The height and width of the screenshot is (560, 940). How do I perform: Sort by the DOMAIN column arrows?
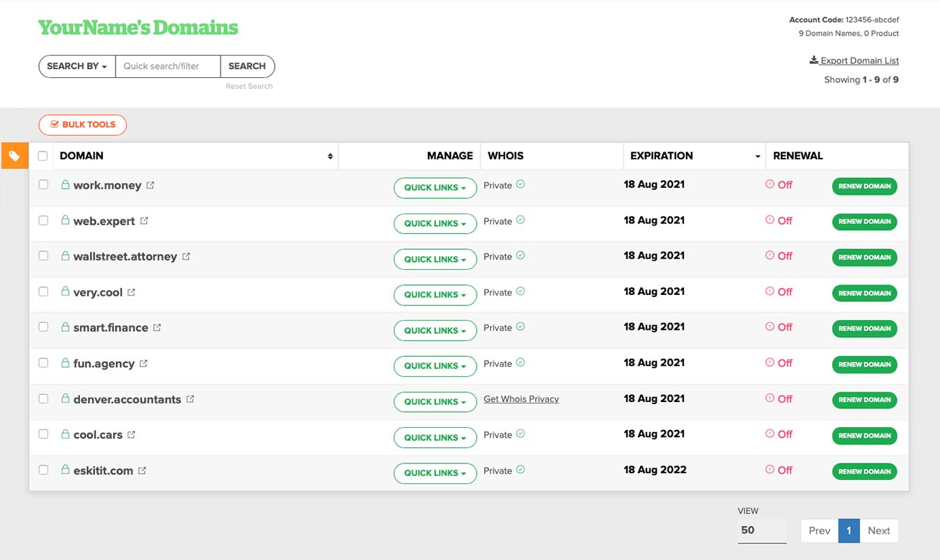click(x=330, y=157)
